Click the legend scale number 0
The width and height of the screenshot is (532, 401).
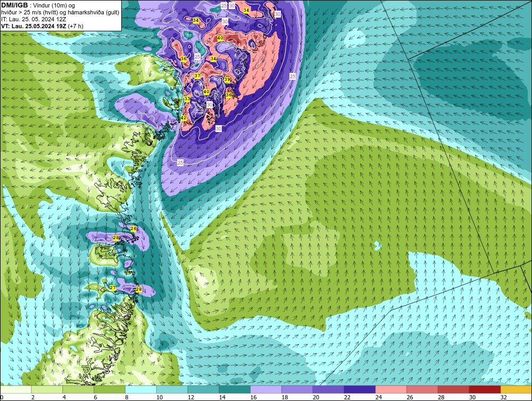2,397
